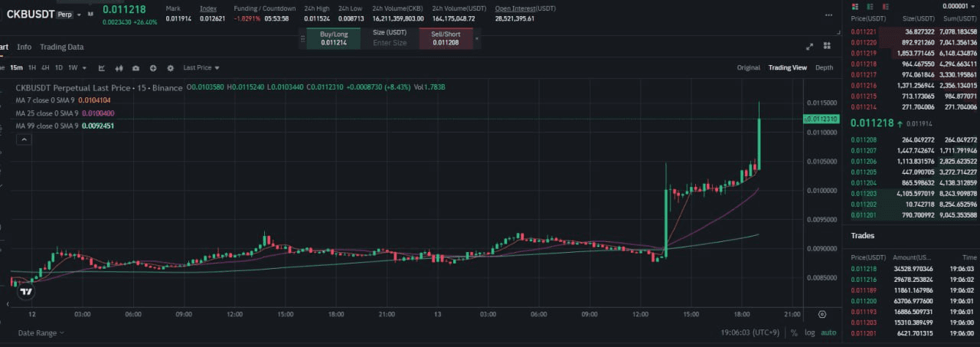Click trade at 19:06:03 priced 0.011218
The image size is (980, 347).
click(x=914, y=269)
